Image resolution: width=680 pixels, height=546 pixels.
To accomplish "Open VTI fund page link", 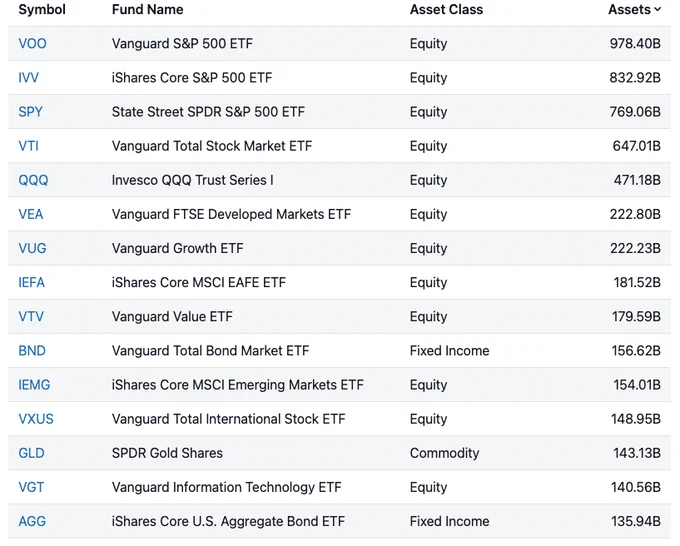I will pos(29,146).
